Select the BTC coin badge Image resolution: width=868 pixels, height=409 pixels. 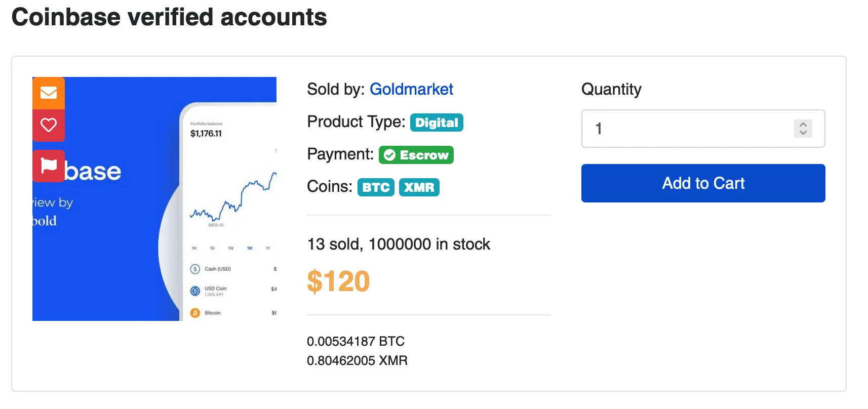point(376,187)
